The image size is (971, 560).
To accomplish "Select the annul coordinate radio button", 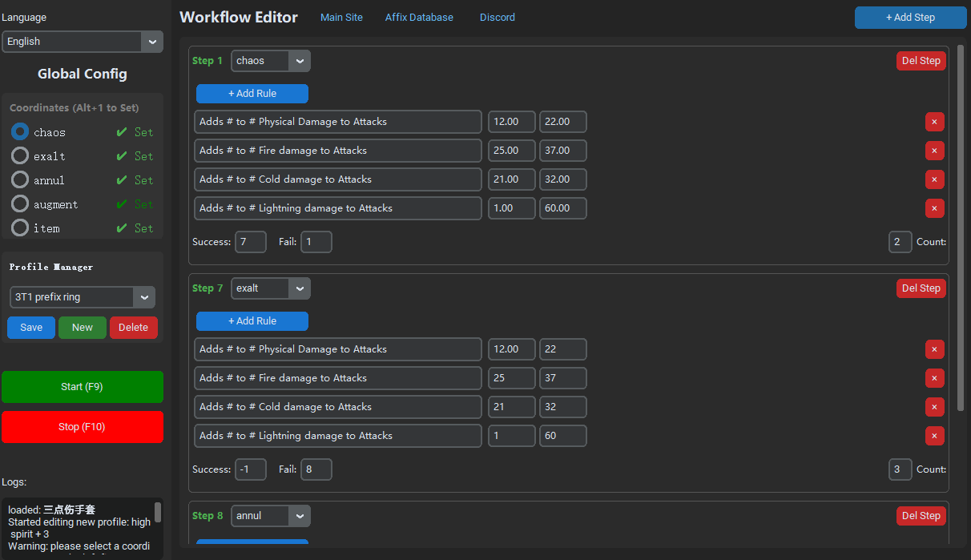I will (x=20, y=179).
